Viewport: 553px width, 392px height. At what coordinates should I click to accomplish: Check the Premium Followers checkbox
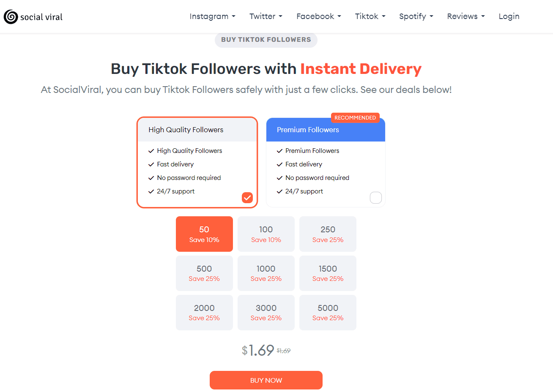375,197
